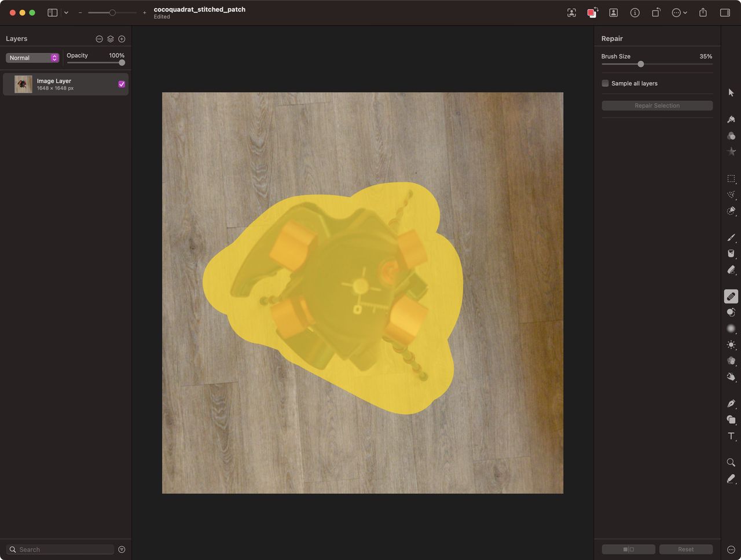Click the Share icon in the toolbar
The width and height of the screenshot is (741, 560).
[x=702, y=12]
